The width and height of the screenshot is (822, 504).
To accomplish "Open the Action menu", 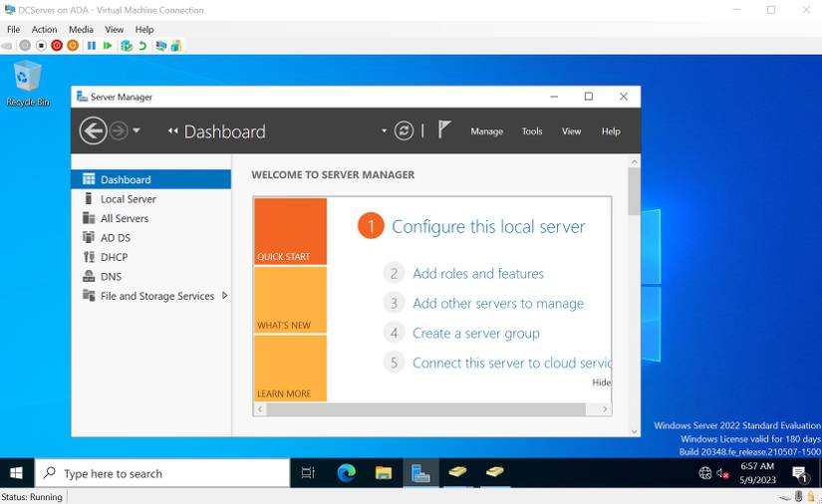I will coord(44,29).
